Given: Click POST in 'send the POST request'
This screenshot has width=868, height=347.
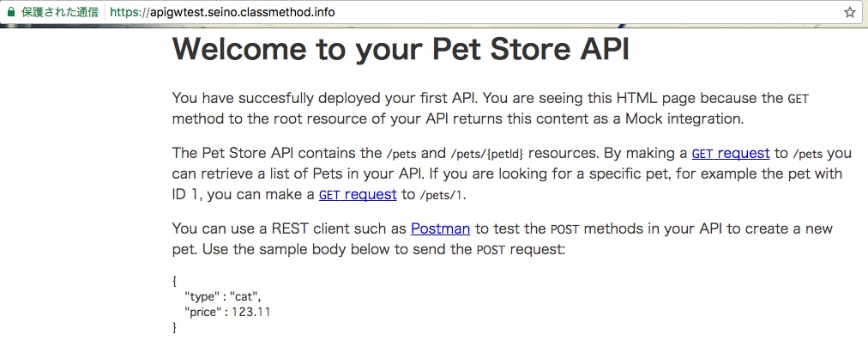Looking at the screenshot, I should coord(491,250).
